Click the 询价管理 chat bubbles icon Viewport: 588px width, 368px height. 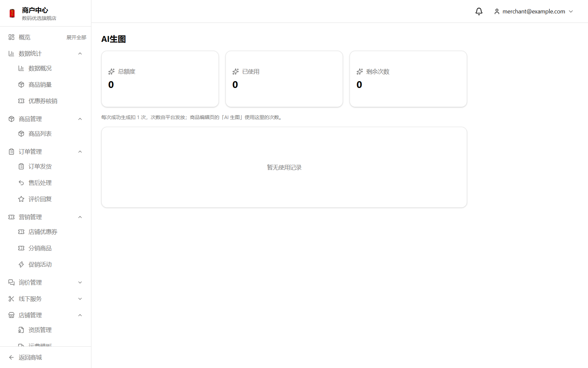pos(11,283)
